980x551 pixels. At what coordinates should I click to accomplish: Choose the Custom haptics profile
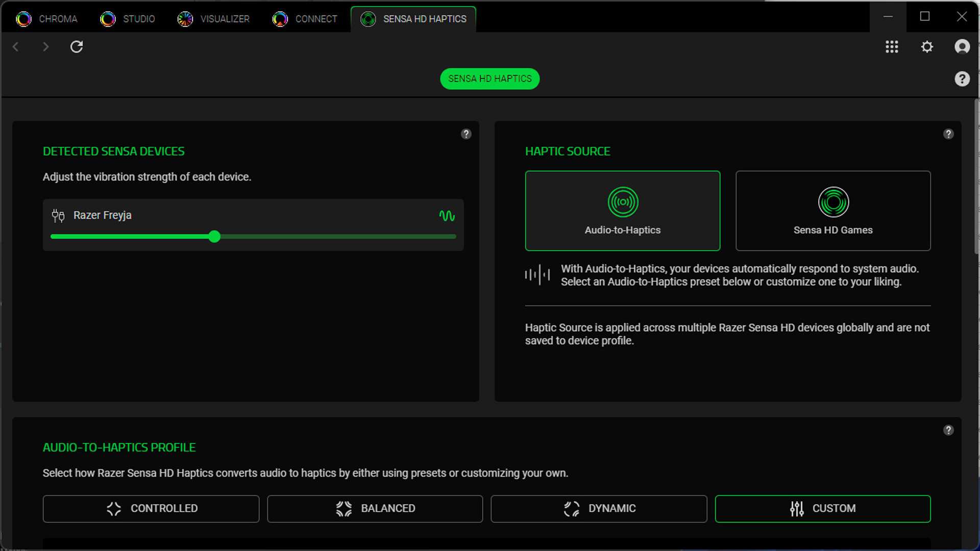(823, 509)
